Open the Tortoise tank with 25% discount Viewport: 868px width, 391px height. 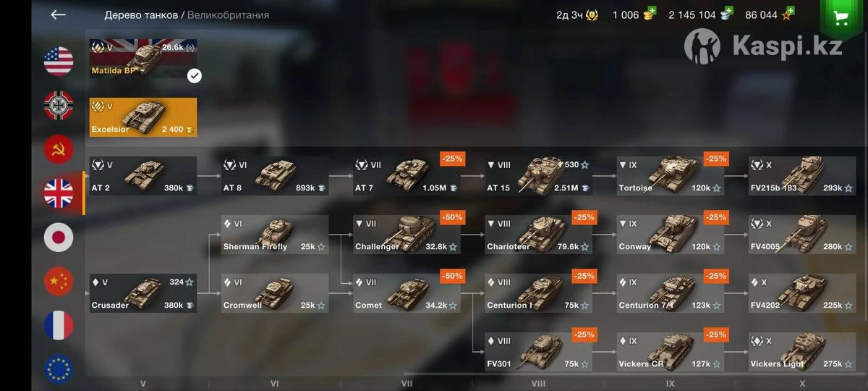pos(671,176)
